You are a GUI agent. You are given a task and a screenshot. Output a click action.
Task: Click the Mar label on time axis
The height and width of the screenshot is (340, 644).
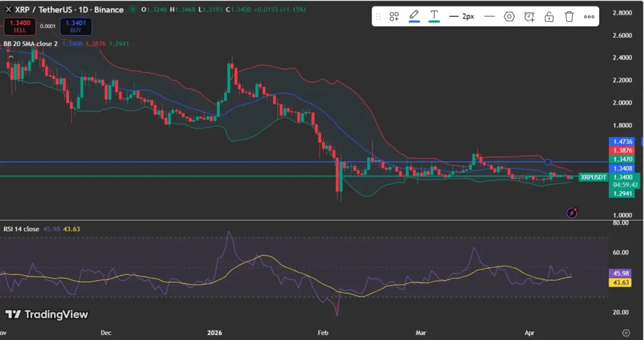point(421,332)
